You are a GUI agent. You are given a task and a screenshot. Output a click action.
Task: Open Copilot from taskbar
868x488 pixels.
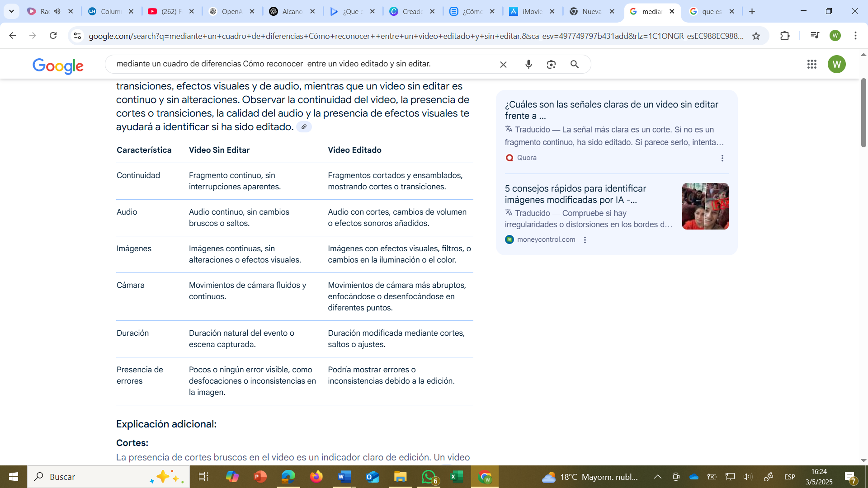tap(232, 477)
